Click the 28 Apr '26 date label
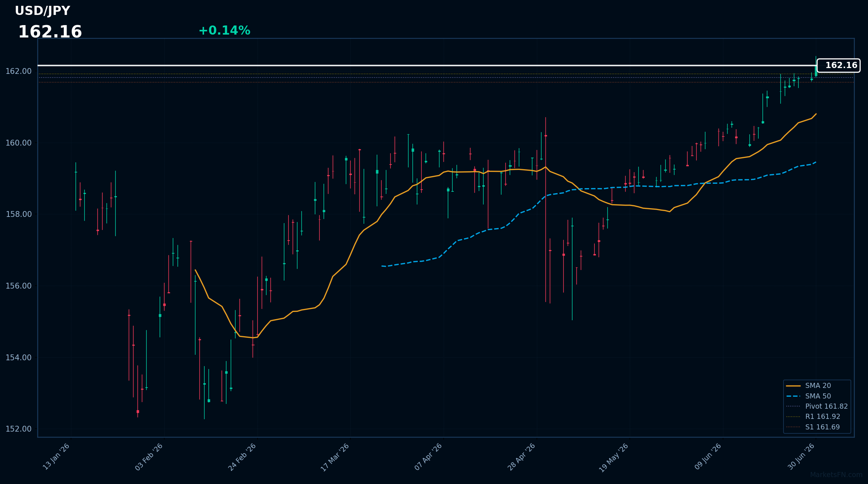Screen dimensions: 868x484 tap(522, 457)
